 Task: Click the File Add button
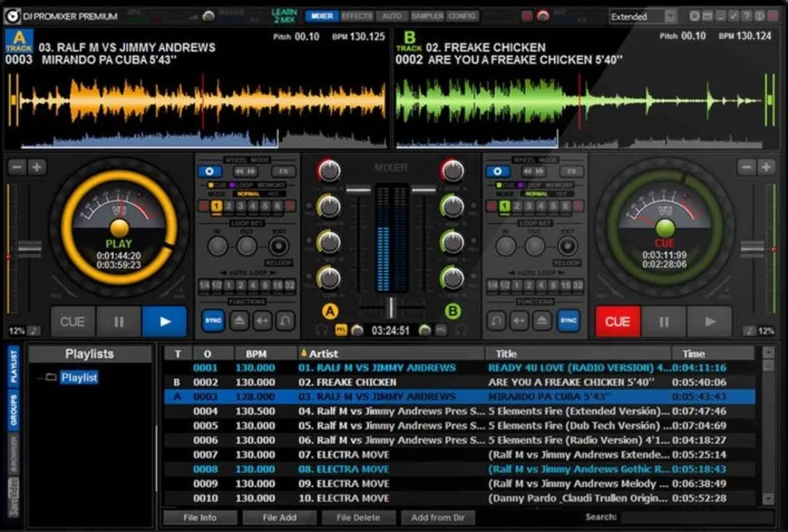tap(280, 518)
